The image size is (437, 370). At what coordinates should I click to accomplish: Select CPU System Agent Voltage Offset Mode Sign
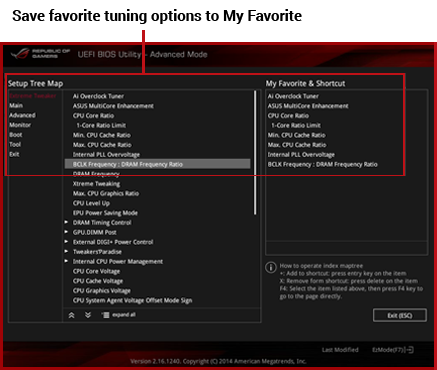pos(132,300)
